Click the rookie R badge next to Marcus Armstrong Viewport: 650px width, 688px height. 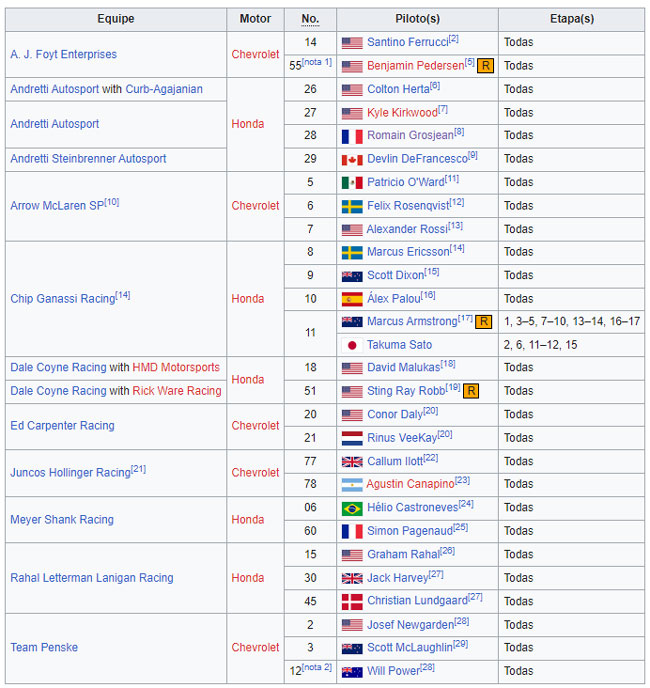pos(484,322)
